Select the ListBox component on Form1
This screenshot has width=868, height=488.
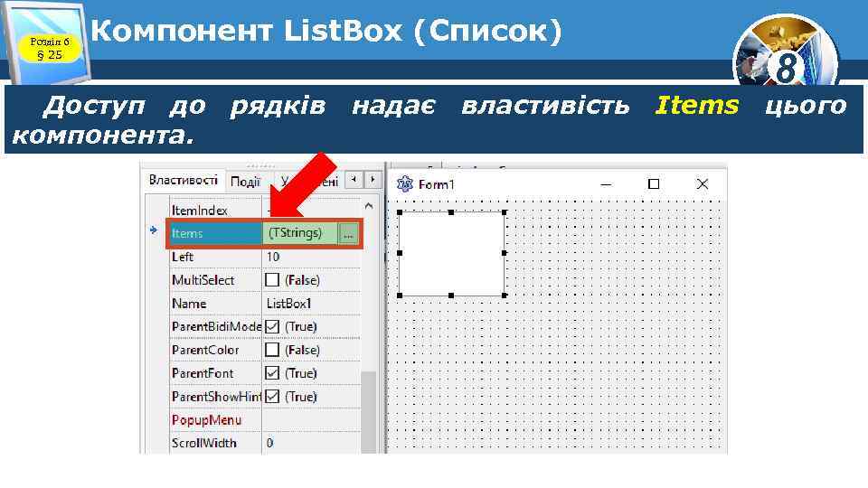click(452, 253)
